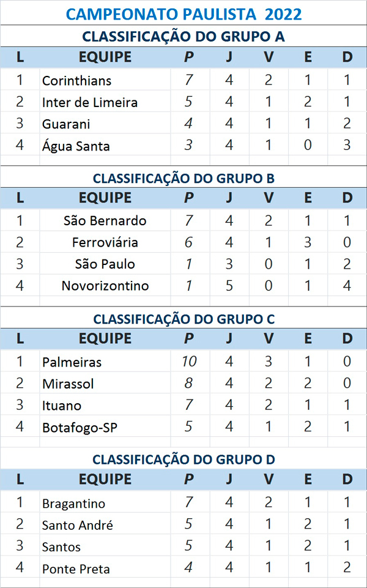
Task: Click Palmeiras' points value of 10
Action: point(189,362)
